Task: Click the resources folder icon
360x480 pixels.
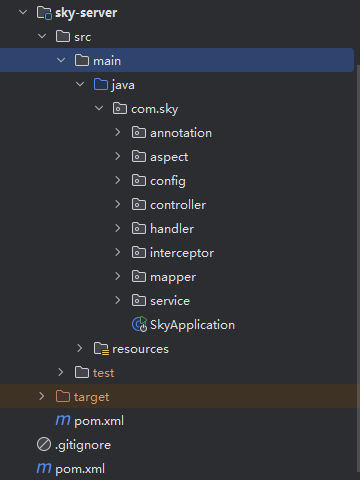Action: (101, 349)
